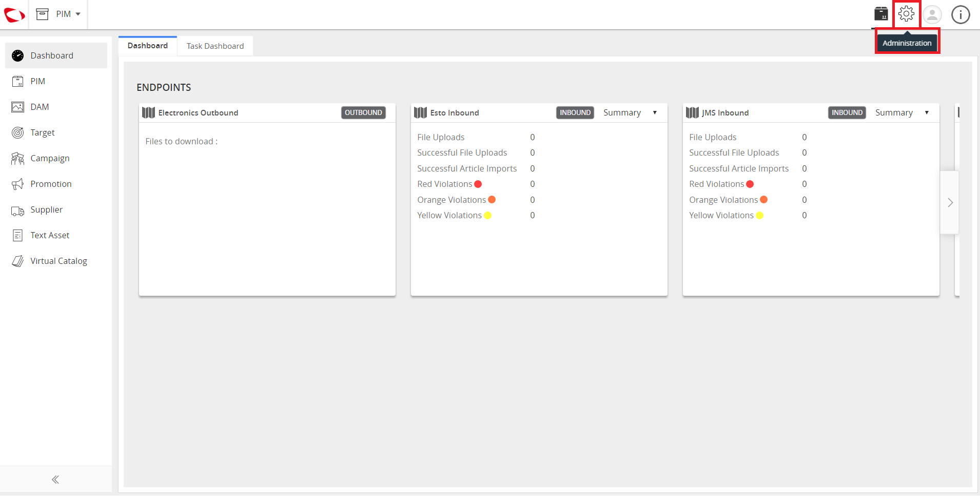Click Esto Inbound red violations dot

coord(478,184)
